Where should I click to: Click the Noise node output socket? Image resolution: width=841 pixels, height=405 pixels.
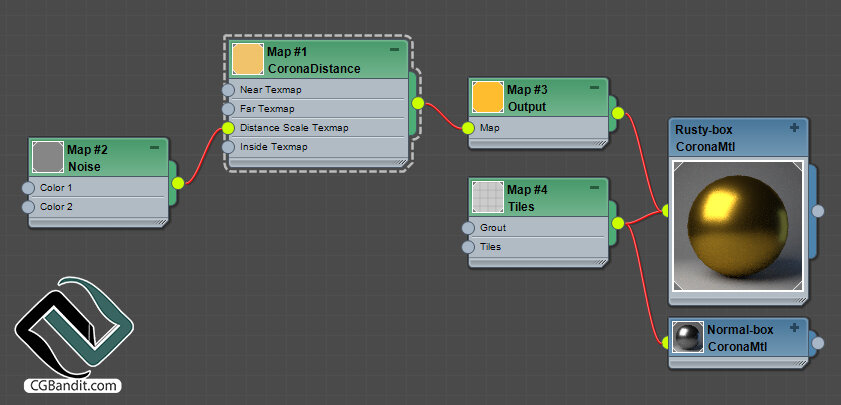(x=178, y=183)
